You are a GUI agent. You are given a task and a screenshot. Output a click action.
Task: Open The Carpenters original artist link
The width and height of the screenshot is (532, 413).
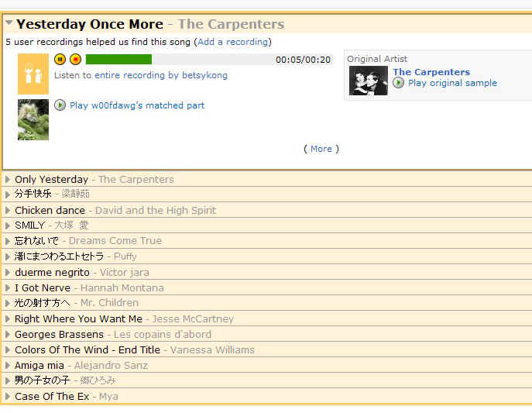(x=431, y=72)
